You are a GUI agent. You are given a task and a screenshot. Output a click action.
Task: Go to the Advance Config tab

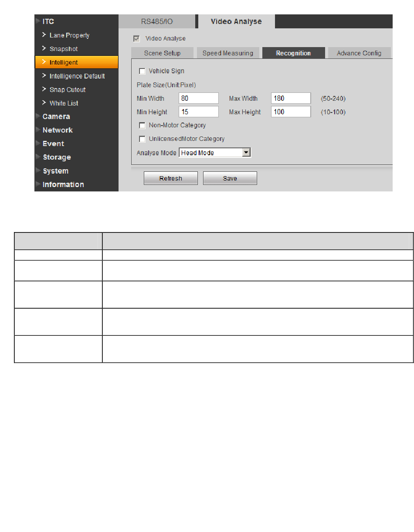(x=359, y=53)
